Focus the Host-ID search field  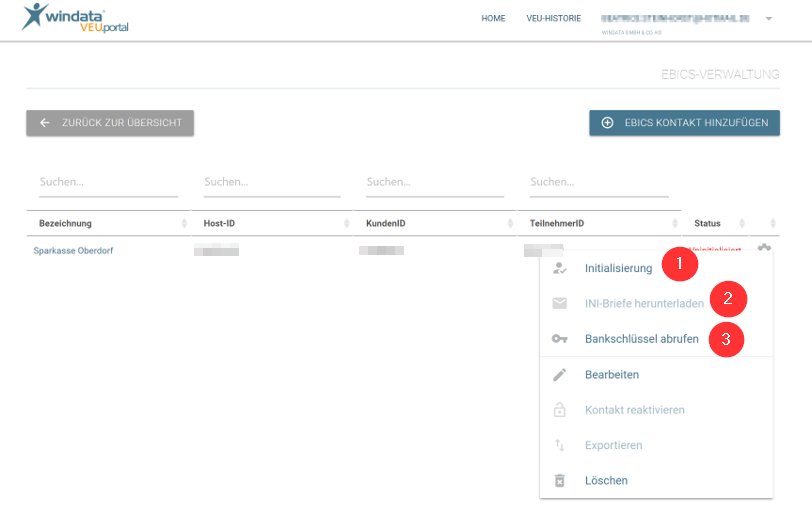point(272,182)
